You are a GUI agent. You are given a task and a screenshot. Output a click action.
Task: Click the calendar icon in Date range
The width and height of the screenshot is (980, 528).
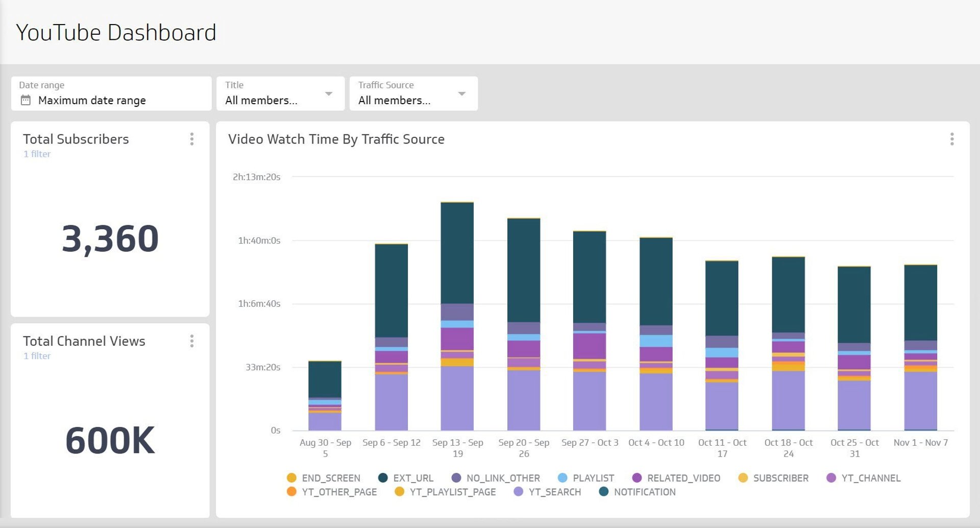[26, 100]
